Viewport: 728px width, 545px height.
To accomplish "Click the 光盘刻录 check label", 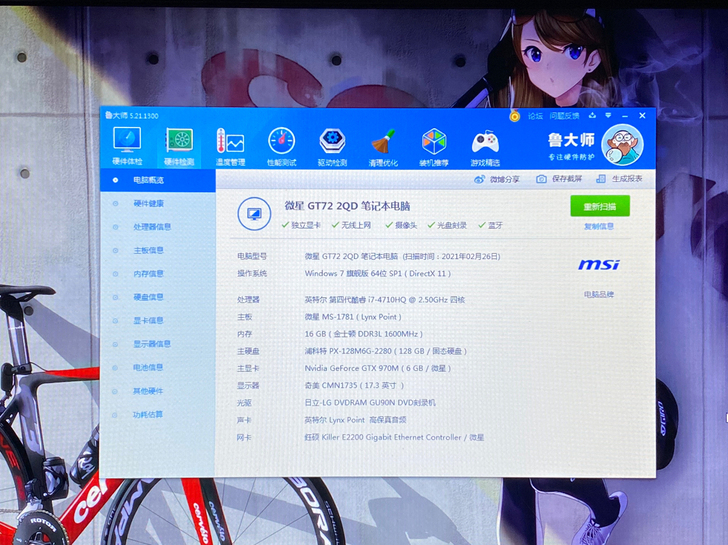I will coord(452,226).
